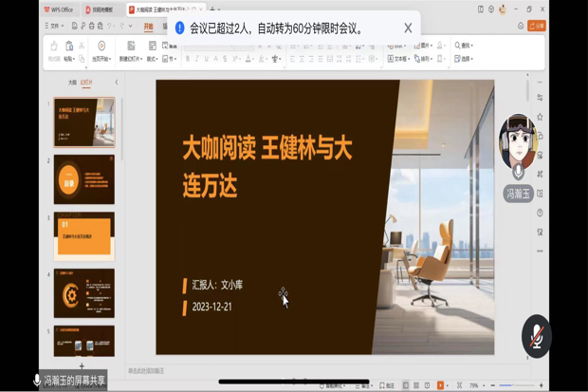Switch to the 大纲 outline pane tab

tap(72, 83)
